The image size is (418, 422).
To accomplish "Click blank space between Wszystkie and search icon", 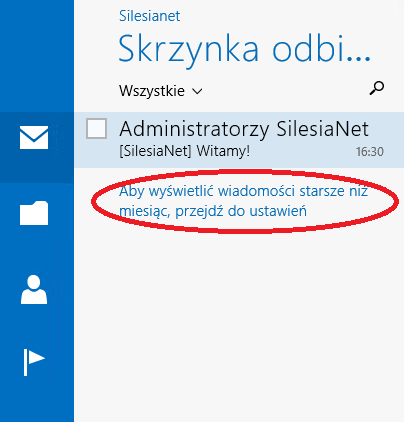I will click(283, 91).
